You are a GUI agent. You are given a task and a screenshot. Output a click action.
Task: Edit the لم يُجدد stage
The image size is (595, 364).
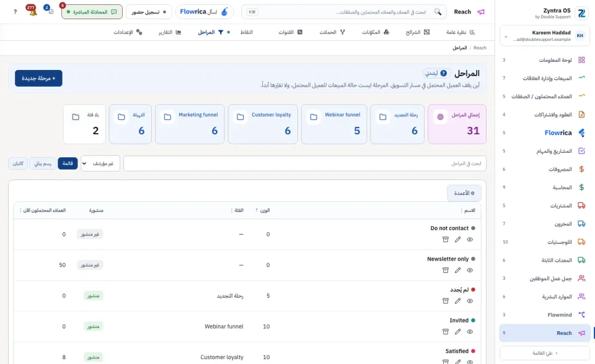point(457,301)
